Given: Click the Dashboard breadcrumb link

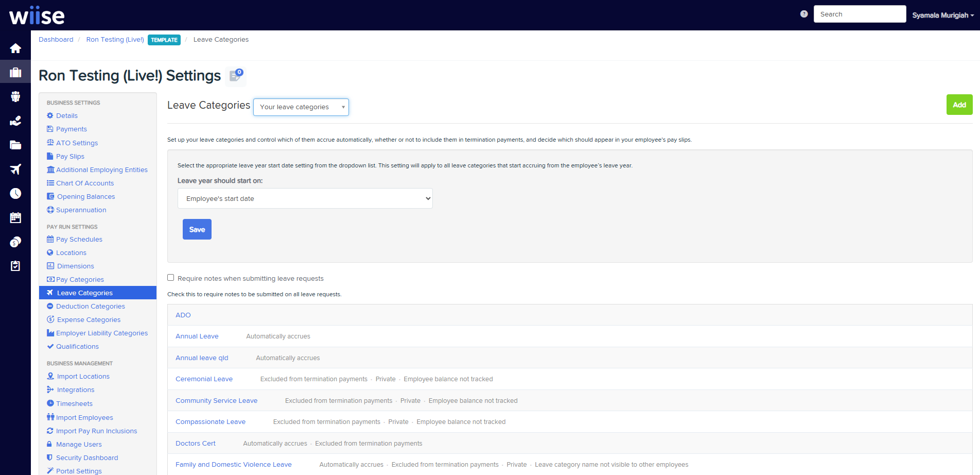Looking at the screenshot, I should [56, 40].
